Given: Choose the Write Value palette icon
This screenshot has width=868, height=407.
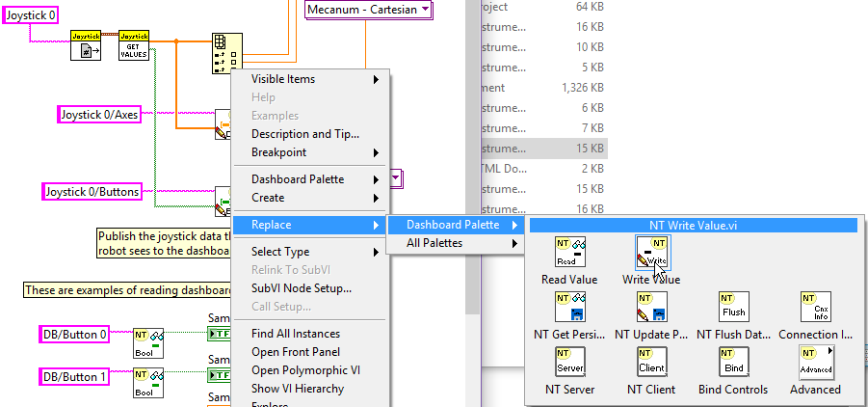Looking at the screenshot, I should (x=651, y=253).
